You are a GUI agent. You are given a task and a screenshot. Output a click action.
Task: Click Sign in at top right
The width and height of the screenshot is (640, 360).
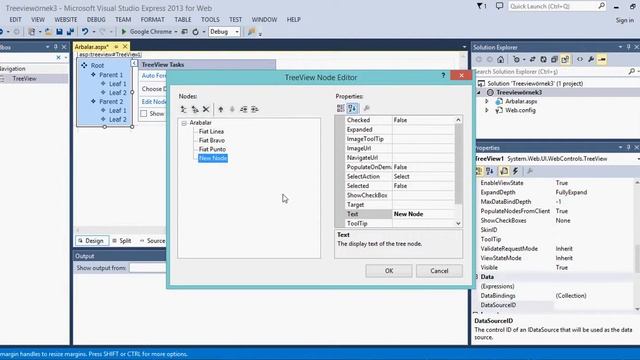pyautogui.click(x=624, y=20)
